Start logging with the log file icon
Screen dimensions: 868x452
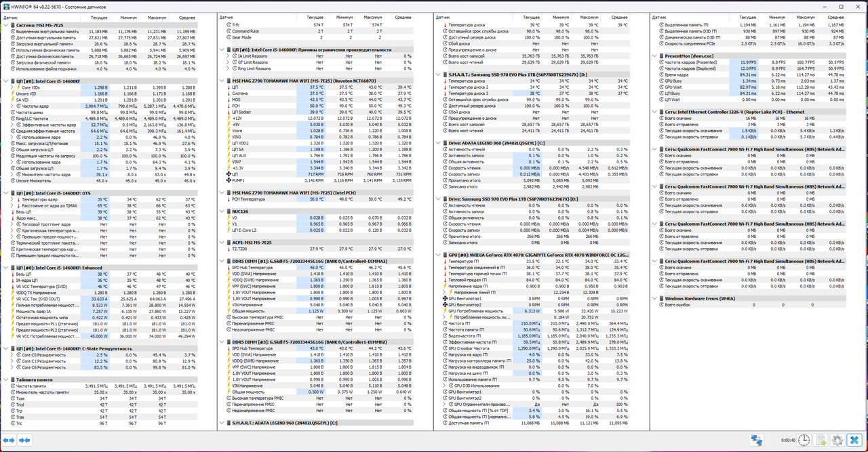point(821,440)
